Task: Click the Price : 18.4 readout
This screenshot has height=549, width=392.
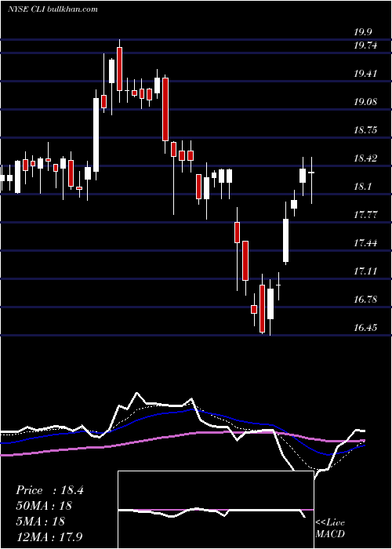Action: (49, 490)
